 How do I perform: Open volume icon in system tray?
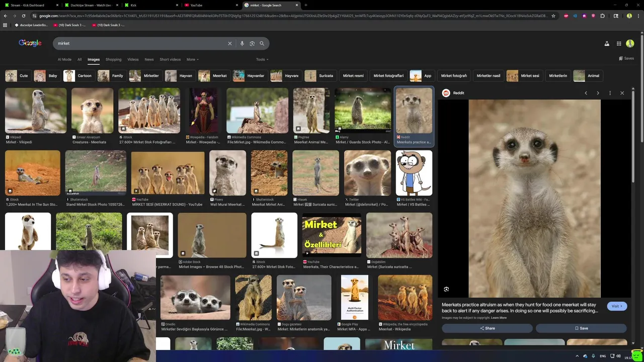[618, 356]
